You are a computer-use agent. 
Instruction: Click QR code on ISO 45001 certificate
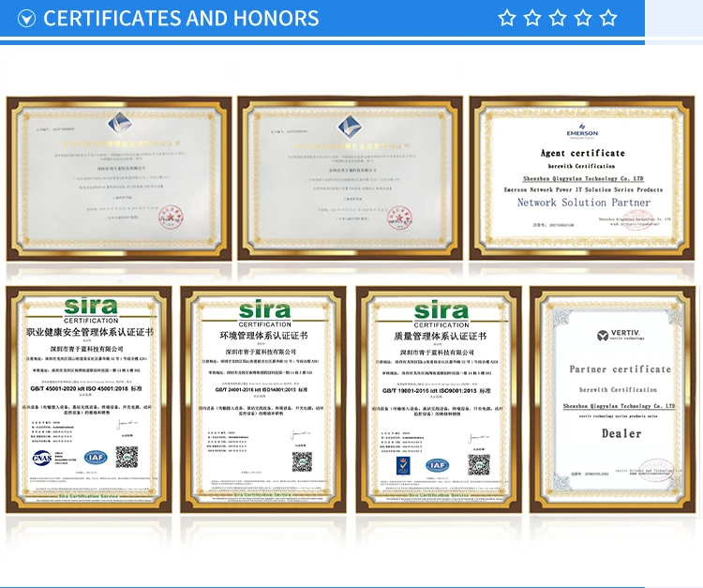tap(127, 457)
